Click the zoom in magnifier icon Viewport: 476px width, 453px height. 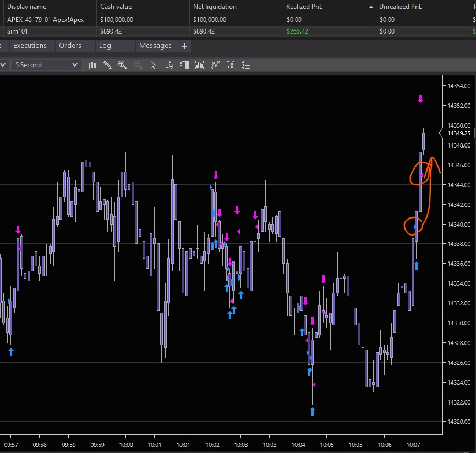123,65
